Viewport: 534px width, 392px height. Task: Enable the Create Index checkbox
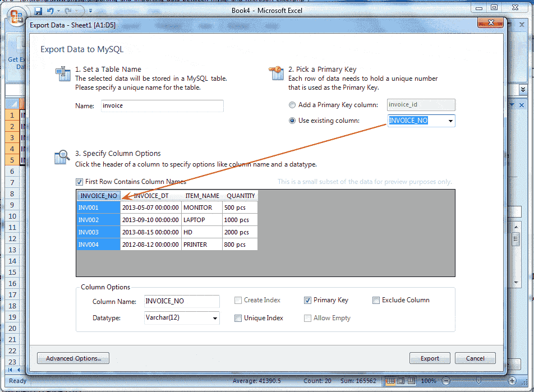click(238, 301)
